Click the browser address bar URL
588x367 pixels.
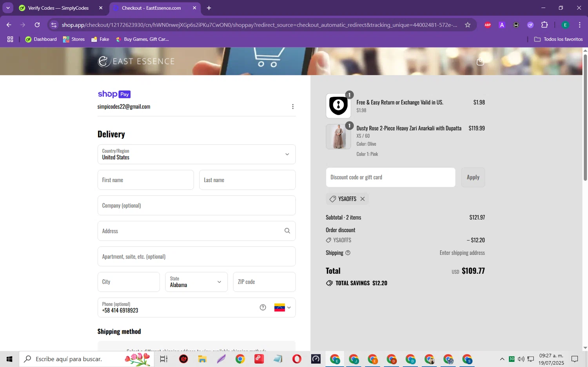[x=259, y=25]
